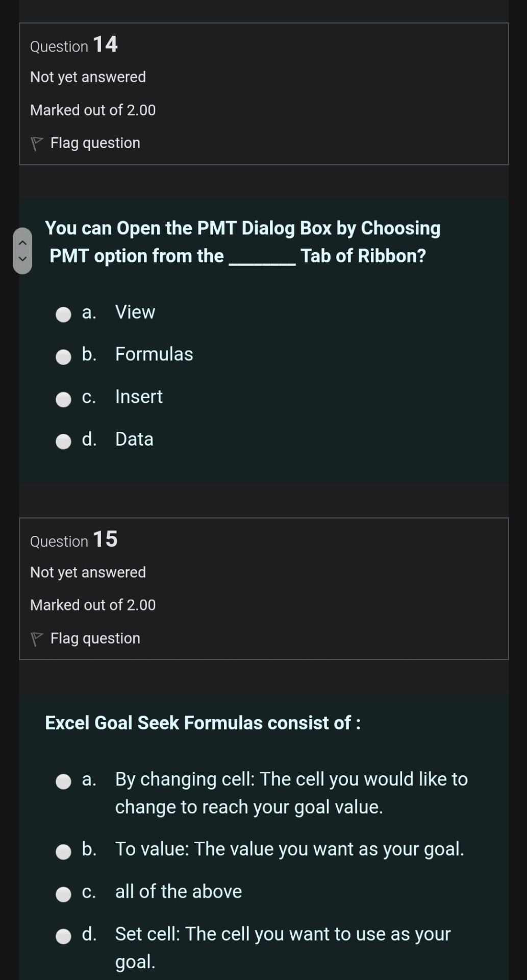Select radio button for option Data
Screen dimensions: 527x980
pos(63,442)
